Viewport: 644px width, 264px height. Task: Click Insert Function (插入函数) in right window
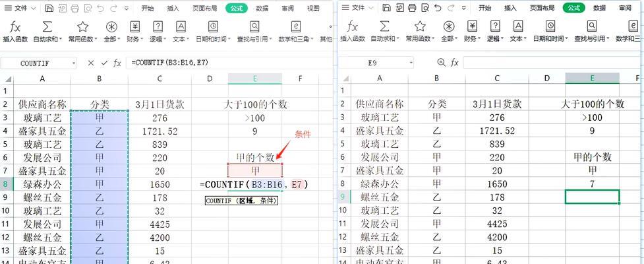coord(353,32)
